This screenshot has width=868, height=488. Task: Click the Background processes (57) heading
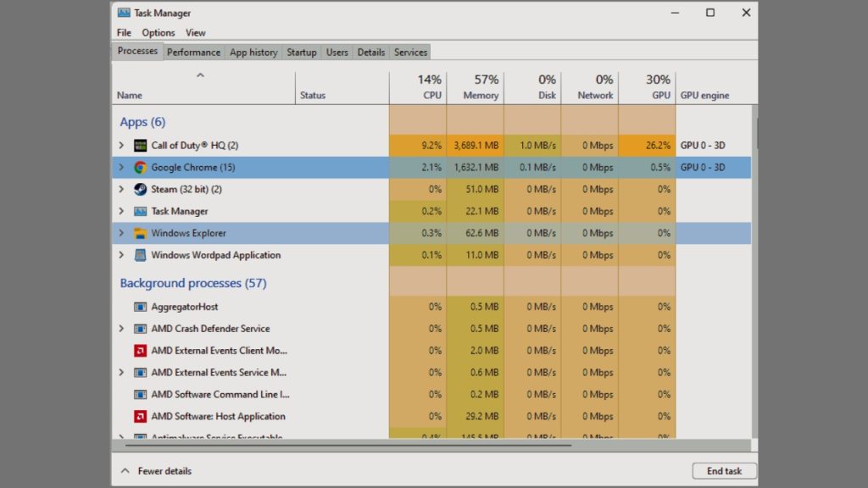pyautogui.click(x=193, y=283)
